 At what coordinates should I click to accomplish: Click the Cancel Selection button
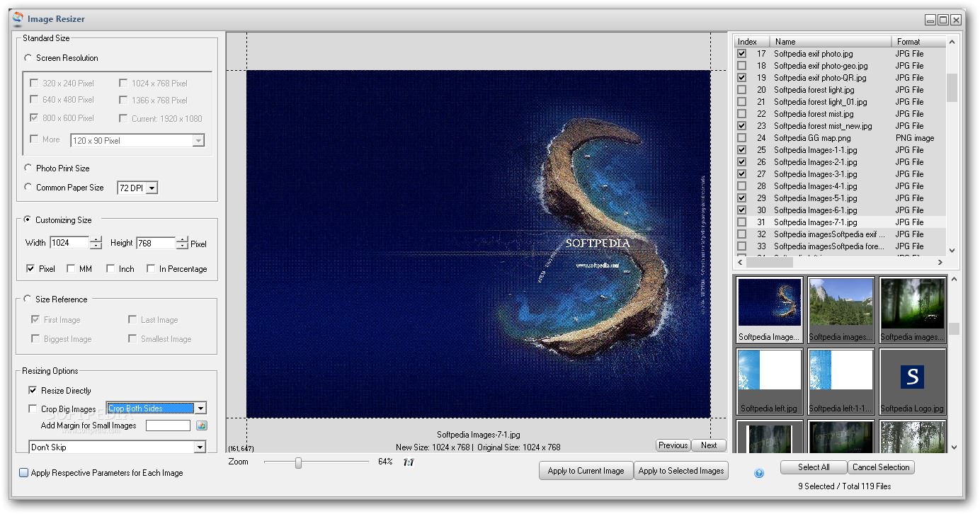[x=881, y=467]
